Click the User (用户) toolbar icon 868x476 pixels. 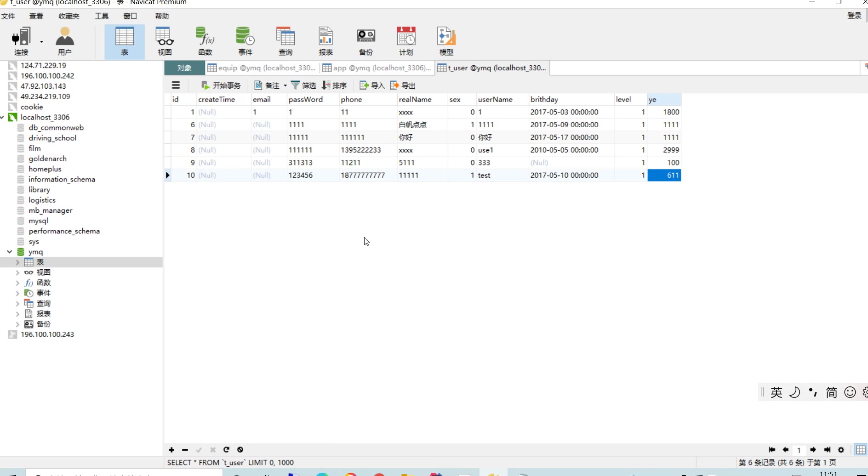pyautogui.click(x=65, y=41)
